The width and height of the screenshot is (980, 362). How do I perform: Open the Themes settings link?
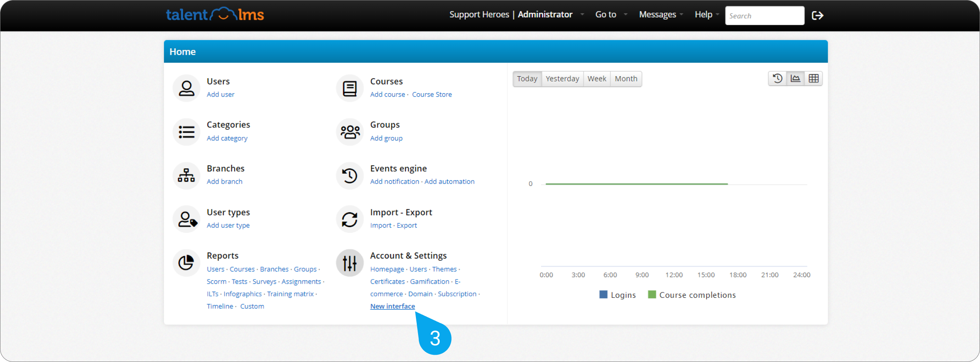click(444, 269)
